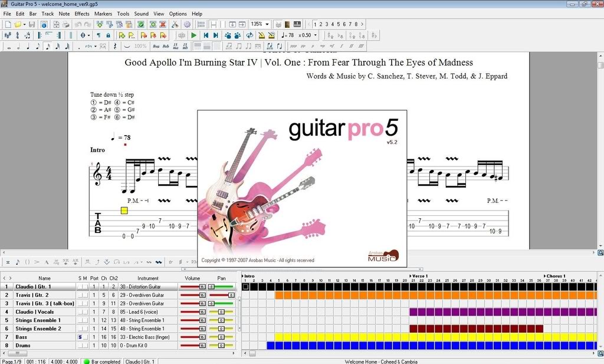Select the rest symbol icon in note toolbar
Image resolution: width=604 pixels, height=364 pixels.
pos(114,46)
